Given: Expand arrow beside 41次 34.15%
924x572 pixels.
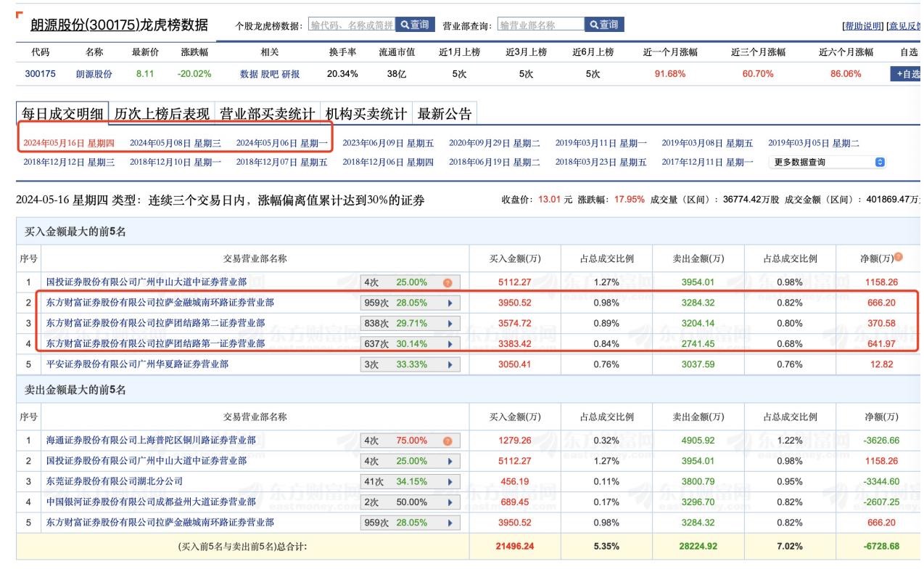Looking at the screenshot, I should 450,481.
